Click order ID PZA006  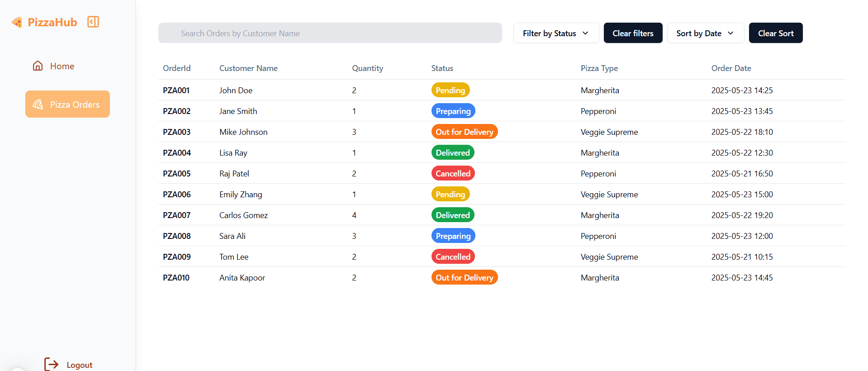(x=177, y=194)
